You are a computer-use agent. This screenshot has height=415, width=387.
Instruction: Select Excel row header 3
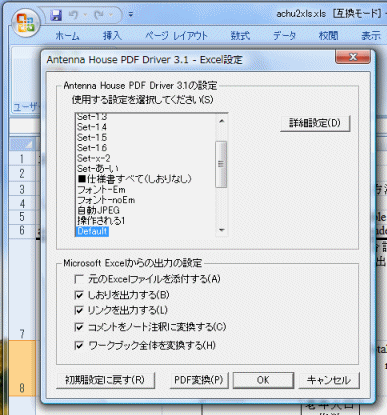point(22,189)
